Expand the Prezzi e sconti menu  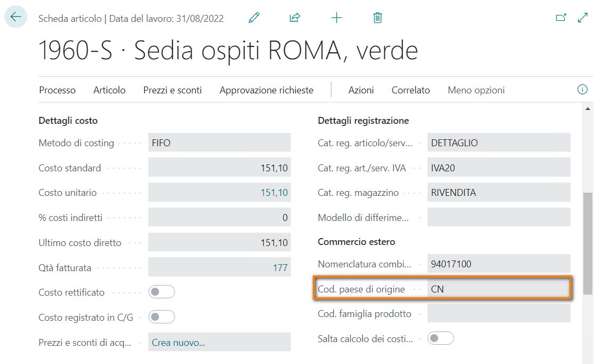coord(172,90)
